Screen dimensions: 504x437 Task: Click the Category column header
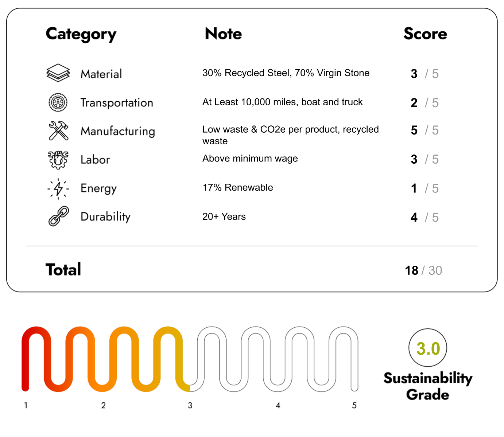[x=81, y=34]
